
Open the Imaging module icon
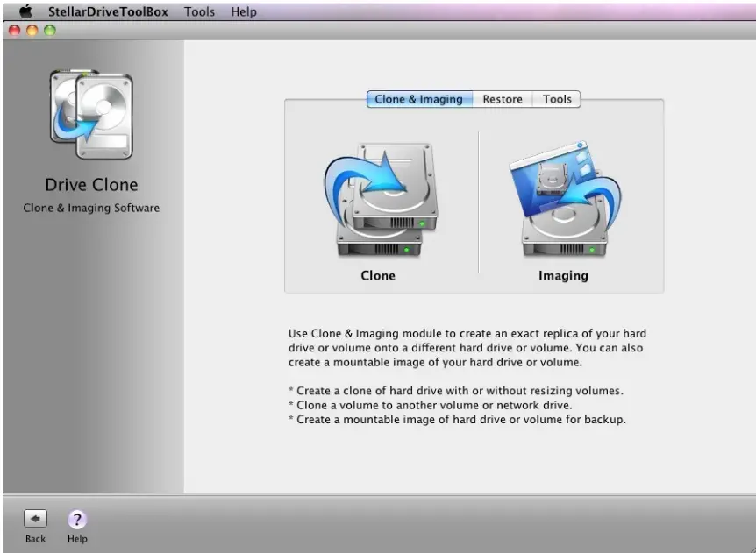(563, 197)
